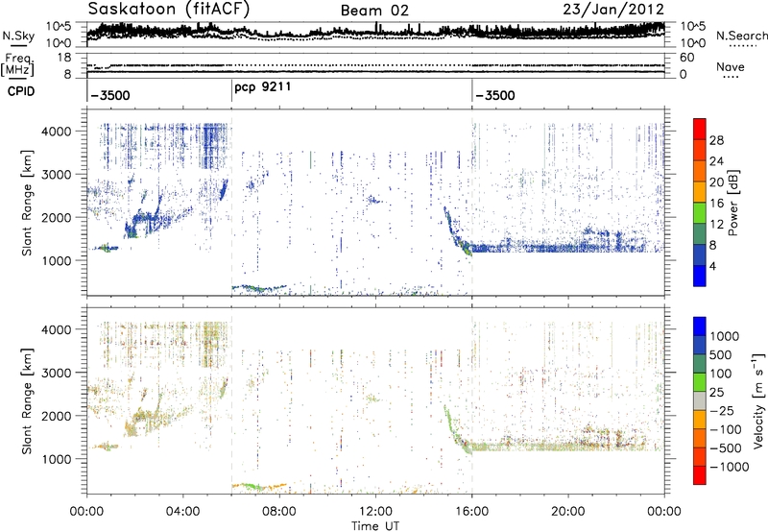This screenshot has width=768, height=532.
Task: Click the "2000" range tick of velocity panel
Action: click(57, 416)
